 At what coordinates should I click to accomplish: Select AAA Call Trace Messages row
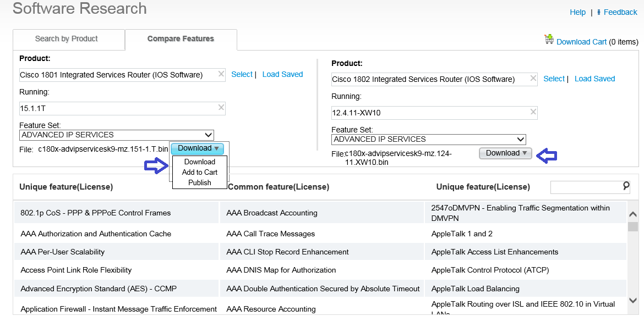pos(321,234)
